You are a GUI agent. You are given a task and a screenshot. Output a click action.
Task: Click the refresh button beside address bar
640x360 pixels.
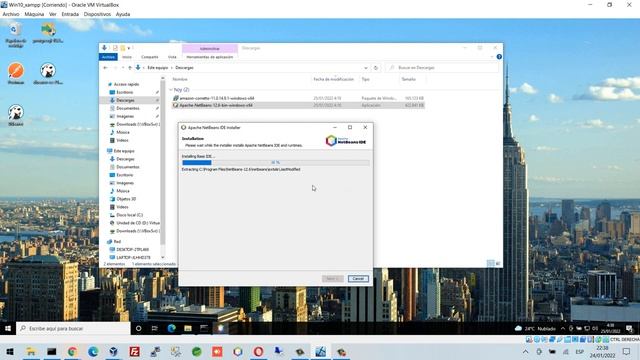[x=376, y=68]
